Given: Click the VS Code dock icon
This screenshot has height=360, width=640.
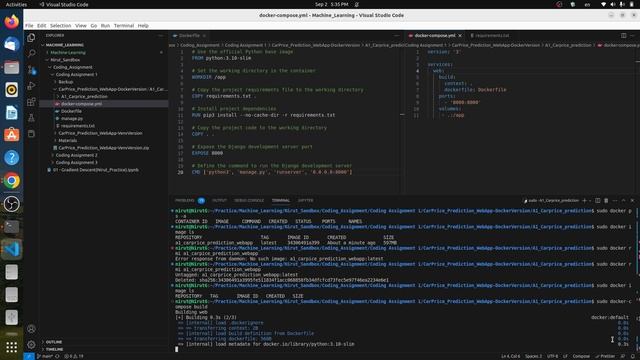Looking at the screenshot, I should coord(11,249).
